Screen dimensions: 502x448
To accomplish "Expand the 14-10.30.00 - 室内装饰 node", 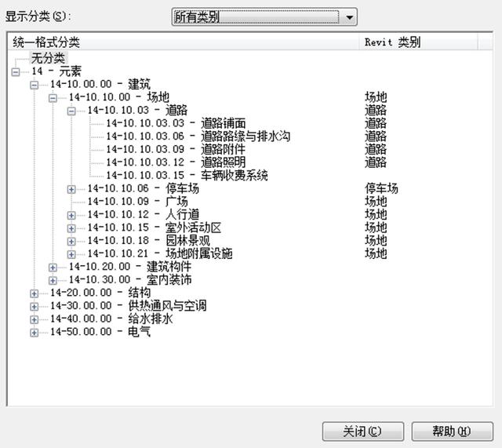I will pyautogui.click(x=53, y=281).
